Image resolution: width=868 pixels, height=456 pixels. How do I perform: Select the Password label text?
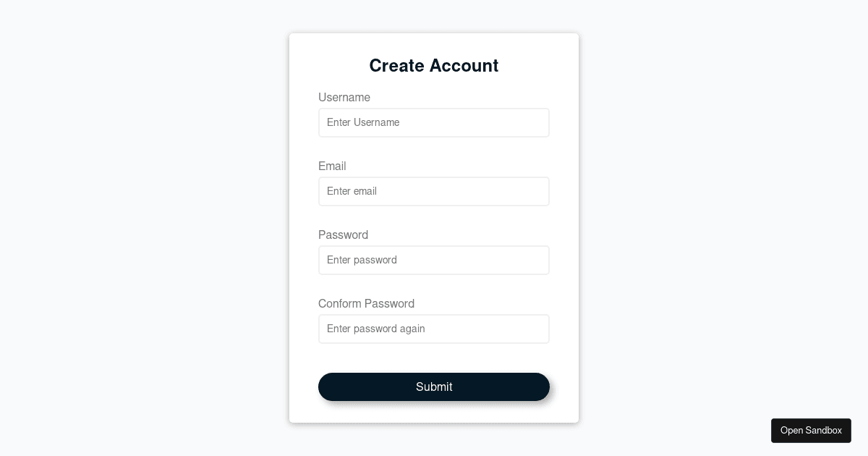click(343, 235)
